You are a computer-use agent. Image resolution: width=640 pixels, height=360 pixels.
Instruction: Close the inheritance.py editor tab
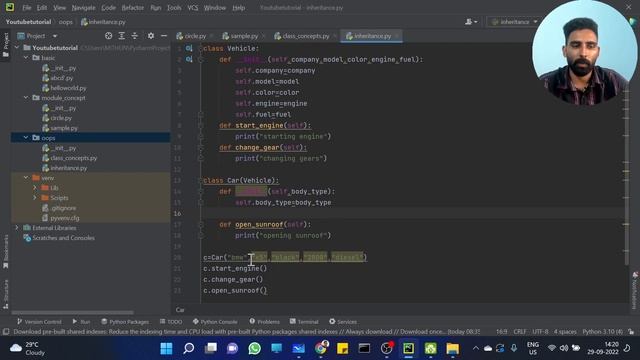[397, 36]
